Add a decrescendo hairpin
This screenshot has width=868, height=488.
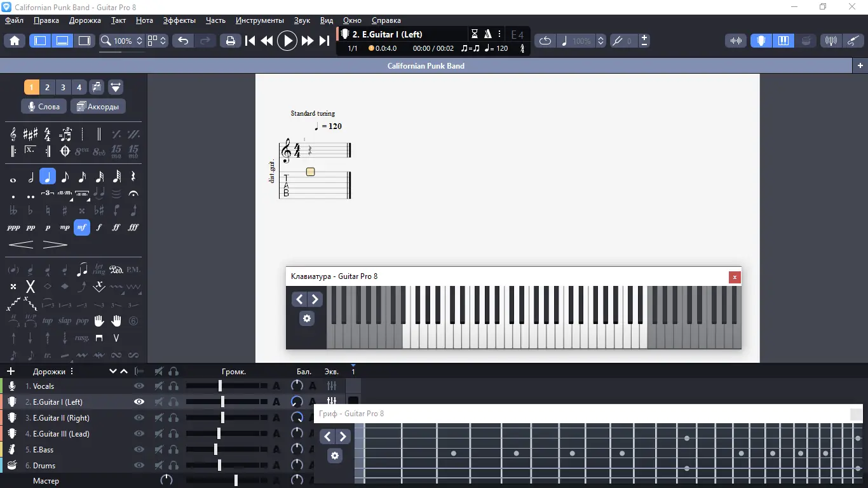point(55,245)
